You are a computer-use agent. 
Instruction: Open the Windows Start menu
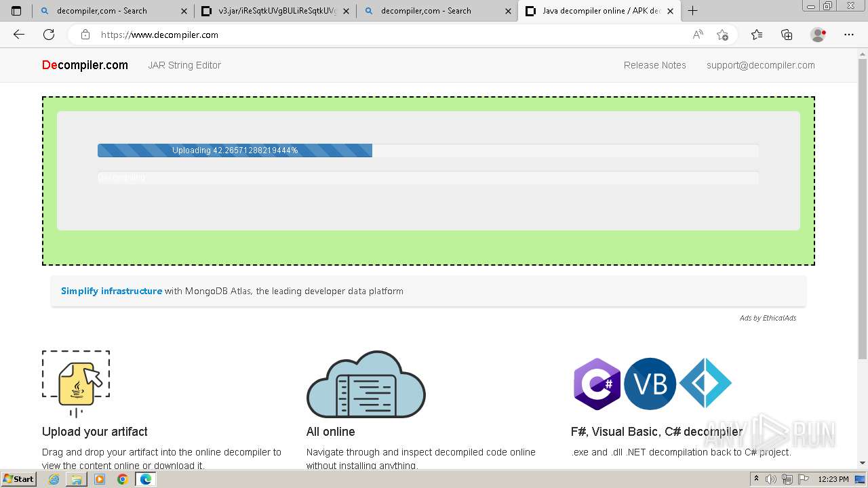click(x=19, y=479)
